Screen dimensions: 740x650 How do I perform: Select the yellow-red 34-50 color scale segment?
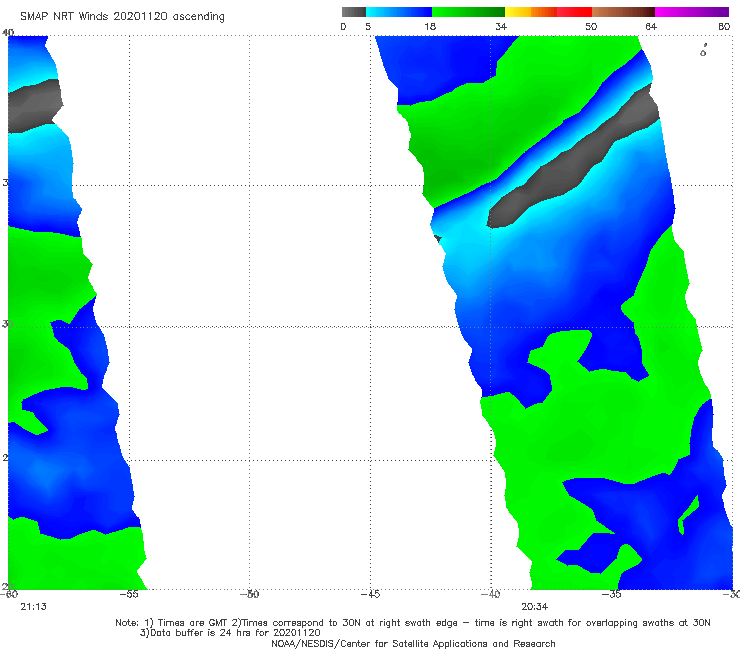(548, 12)
